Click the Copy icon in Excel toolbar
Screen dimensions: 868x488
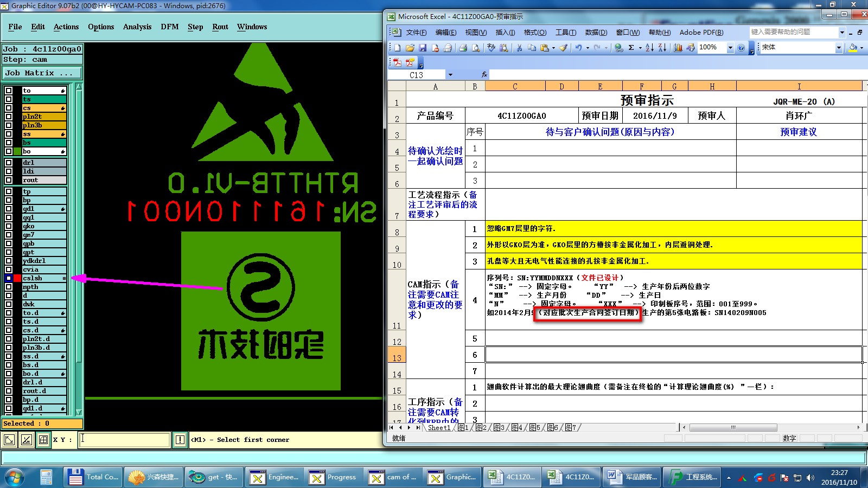pyautogui.click(x=532, y=48)
